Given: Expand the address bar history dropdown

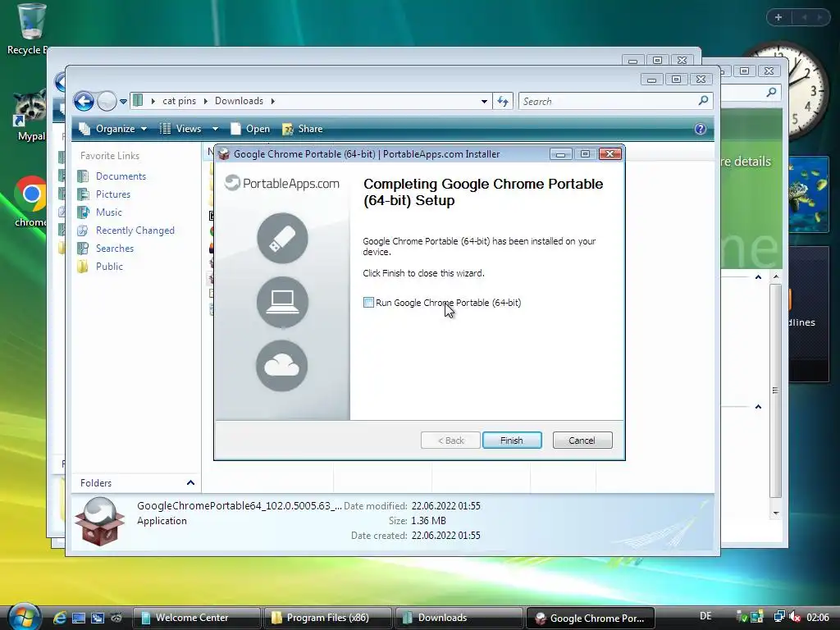Looking at the screenshot, I should [484, 101].
